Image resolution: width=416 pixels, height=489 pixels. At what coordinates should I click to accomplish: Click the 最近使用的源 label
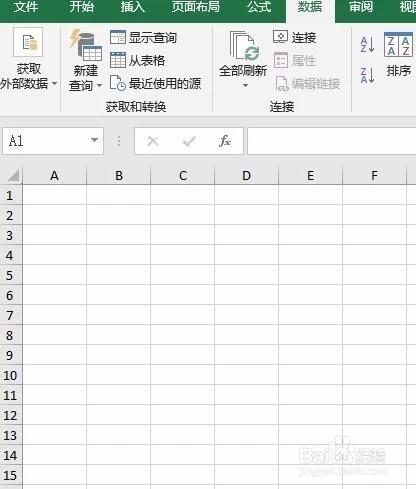coord(165,83)
